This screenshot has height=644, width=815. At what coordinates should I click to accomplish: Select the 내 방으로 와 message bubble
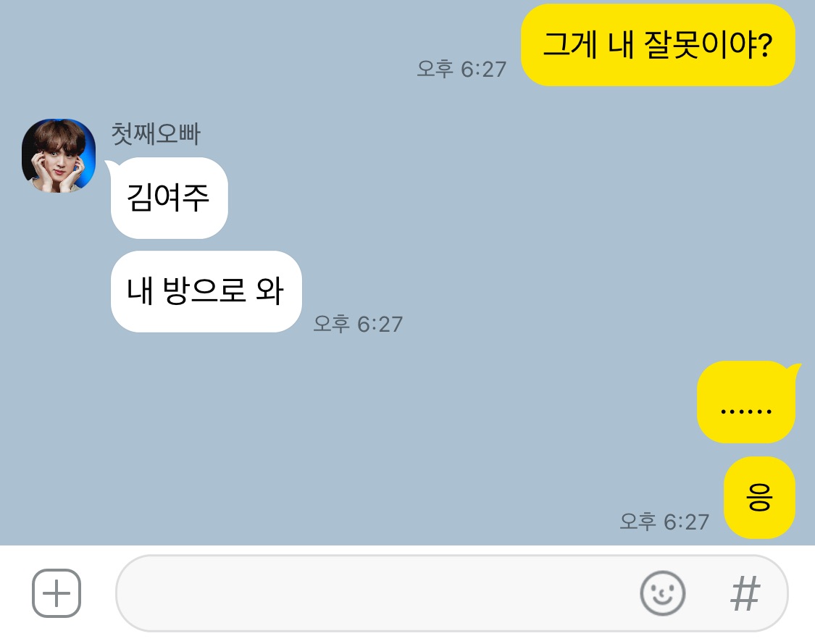point(206,292)
